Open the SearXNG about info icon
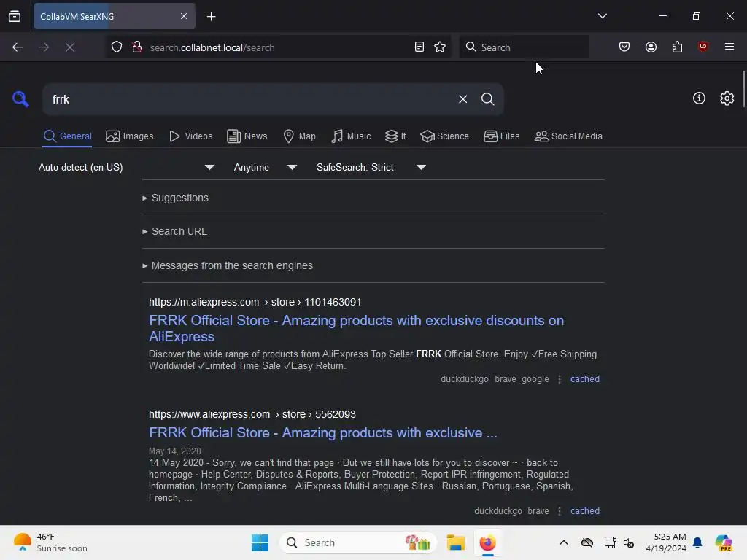Viewport: 747px width, 560px height. click(x=699, y=98)
